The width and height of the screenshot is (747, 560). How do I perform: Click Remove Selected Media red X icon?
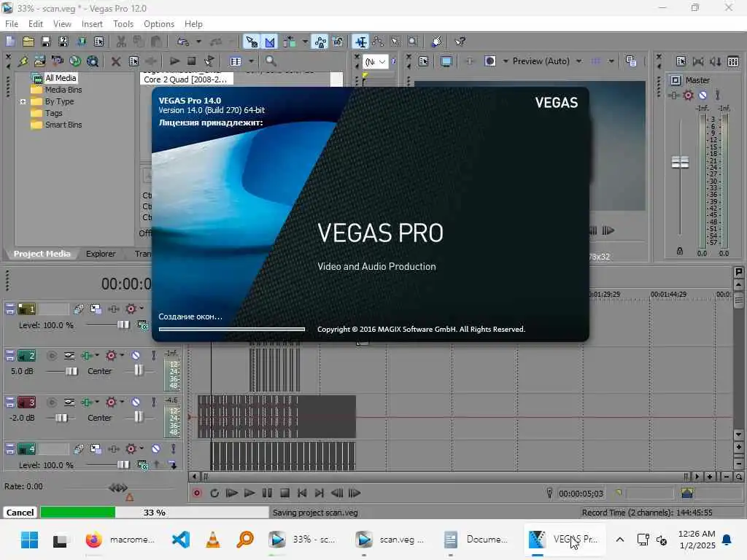pyautogui.click(x=116, y=61)
